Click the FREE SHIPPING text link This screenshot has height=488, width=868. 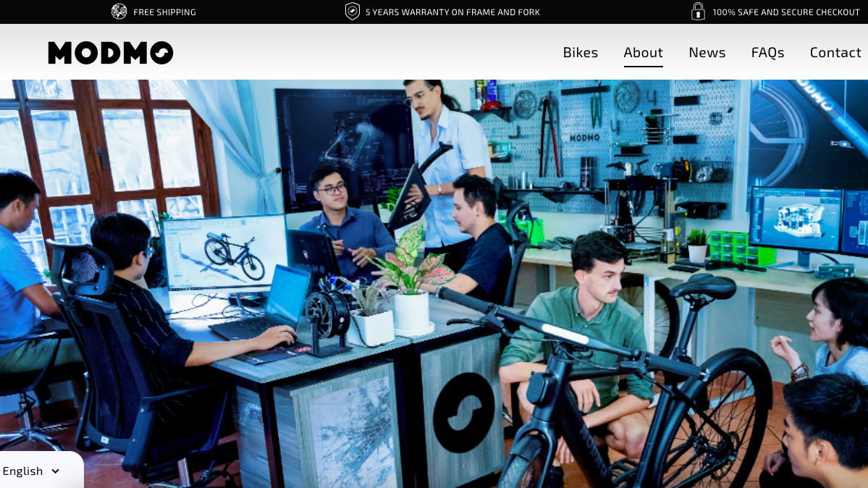tap(163, 12)
